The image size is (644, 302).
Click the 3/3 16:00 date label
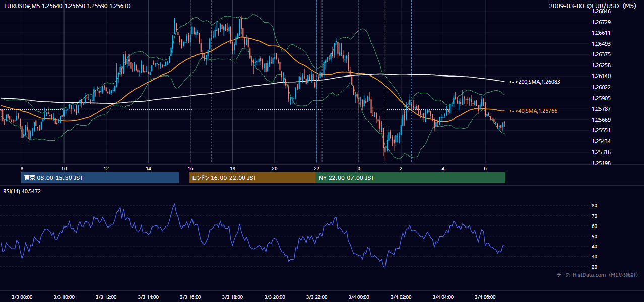click(190, 297)
